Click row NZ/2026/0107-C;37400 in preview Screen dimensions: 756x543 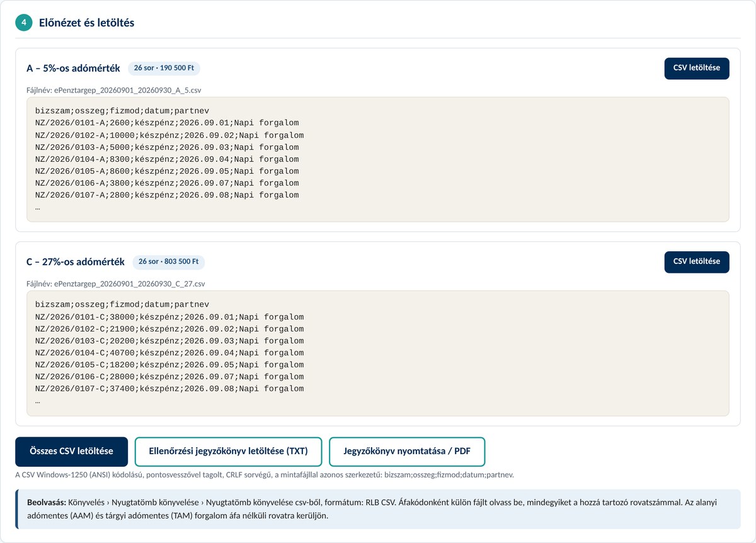click(169, 389)
